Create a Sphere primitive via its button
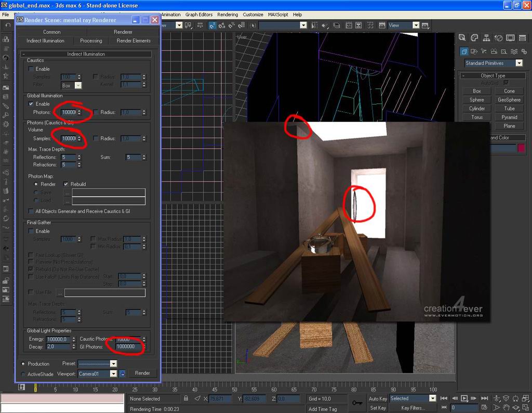The width and height of the screenshot is (532, 413). [x=476, y=100]
